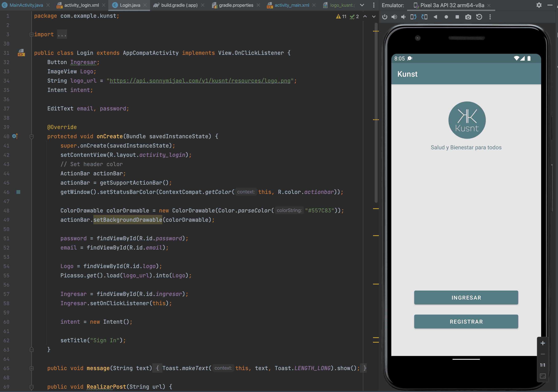
Task: Rotate the emulator device right
Action: (x=424, y=17)
